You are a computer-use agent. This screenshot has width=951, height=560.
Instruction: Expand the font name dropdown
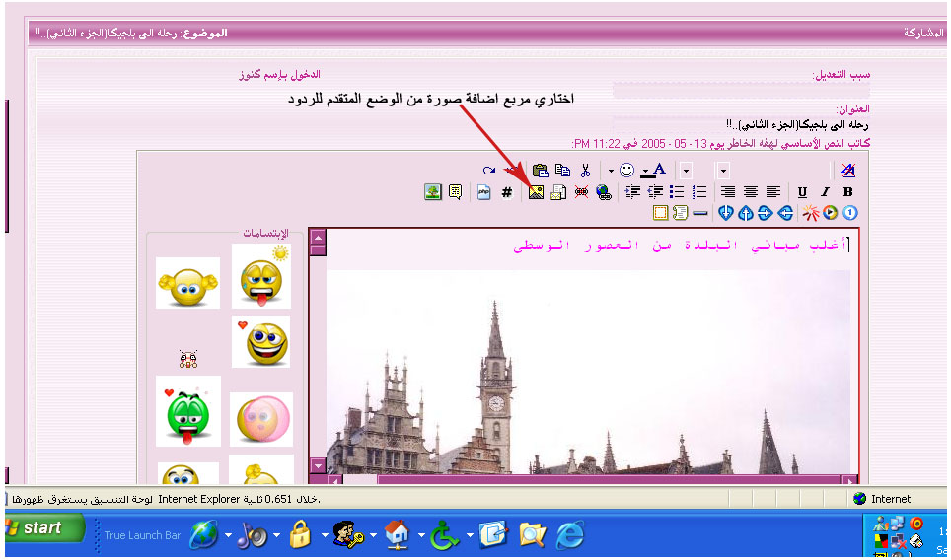point(723,171)
